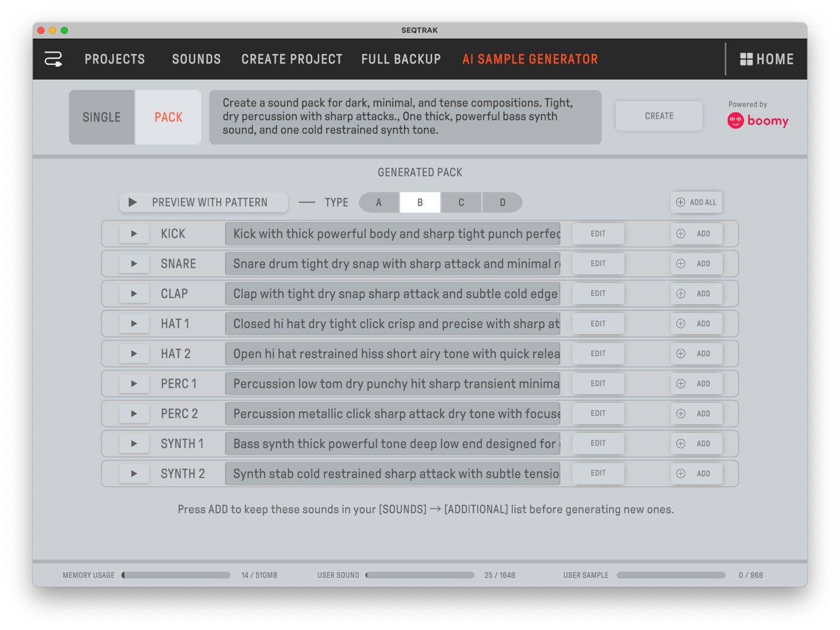Preview the HAT 2 sound
Screen dimensions: 840x630
(x=134, y=354)
